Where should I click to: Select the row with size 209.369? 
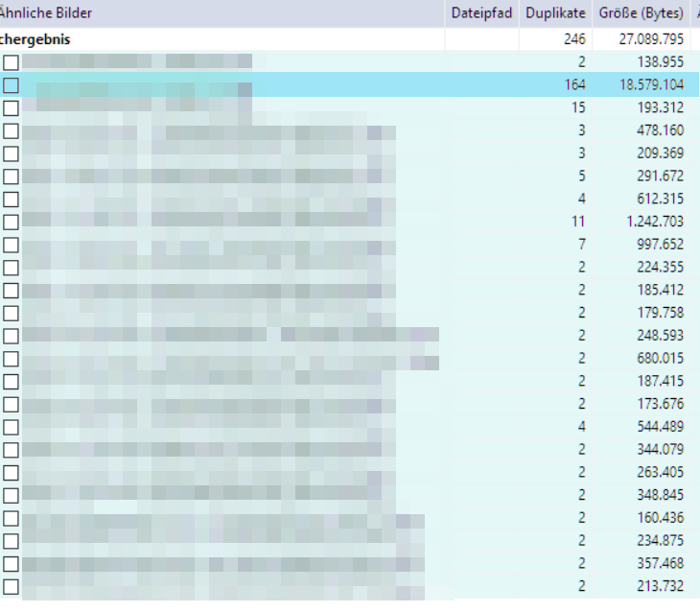pos(660,153)
